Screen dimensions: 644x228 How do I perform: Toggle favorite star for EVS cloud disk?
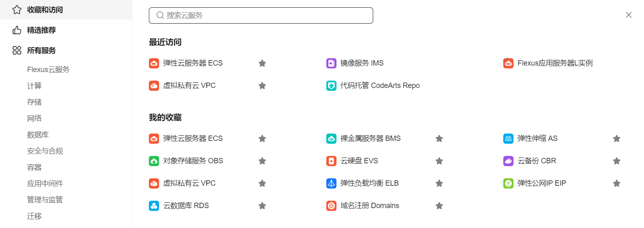point(439,161)
